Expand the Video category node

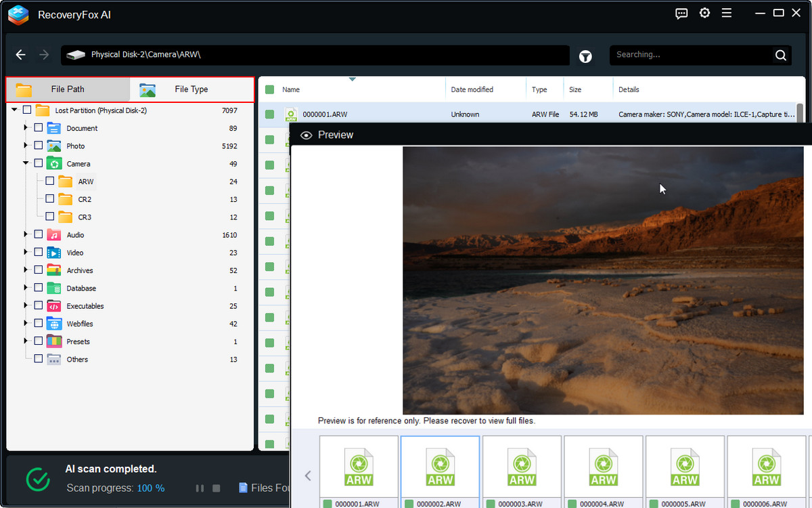click(26, 252)
